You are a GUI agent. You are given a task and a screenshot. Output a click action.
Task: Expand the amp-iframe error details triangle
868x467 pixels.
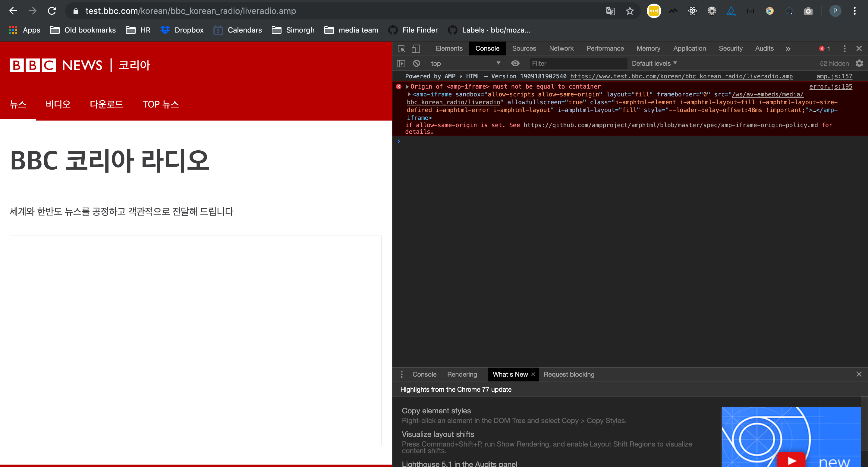tap(409, 94)
